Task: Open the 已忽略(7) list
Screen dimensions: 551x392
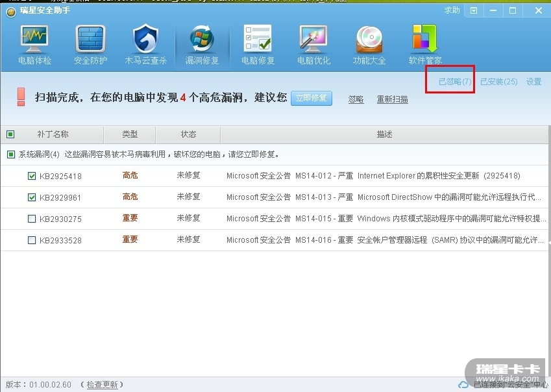Action: tap(455, 82)
